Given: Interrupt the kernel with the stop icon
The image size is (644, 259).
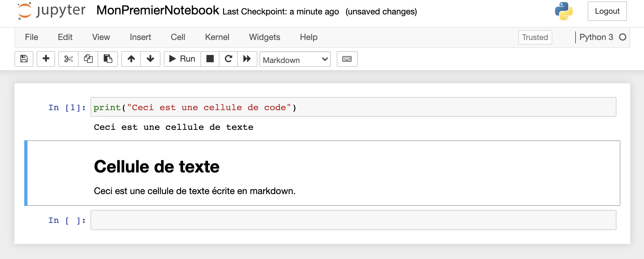Looking at the screenshot, I should [x=210, y=59].
